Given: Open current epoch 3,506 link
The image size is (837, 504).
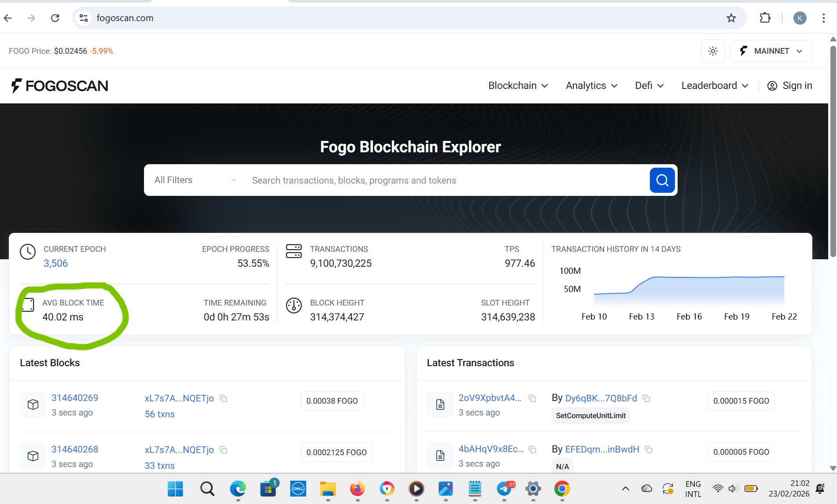Looking at the screenshot, I should 55,263.
